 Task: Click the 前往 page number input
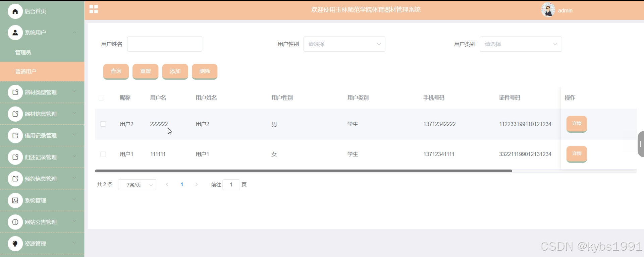click(231, 184)
